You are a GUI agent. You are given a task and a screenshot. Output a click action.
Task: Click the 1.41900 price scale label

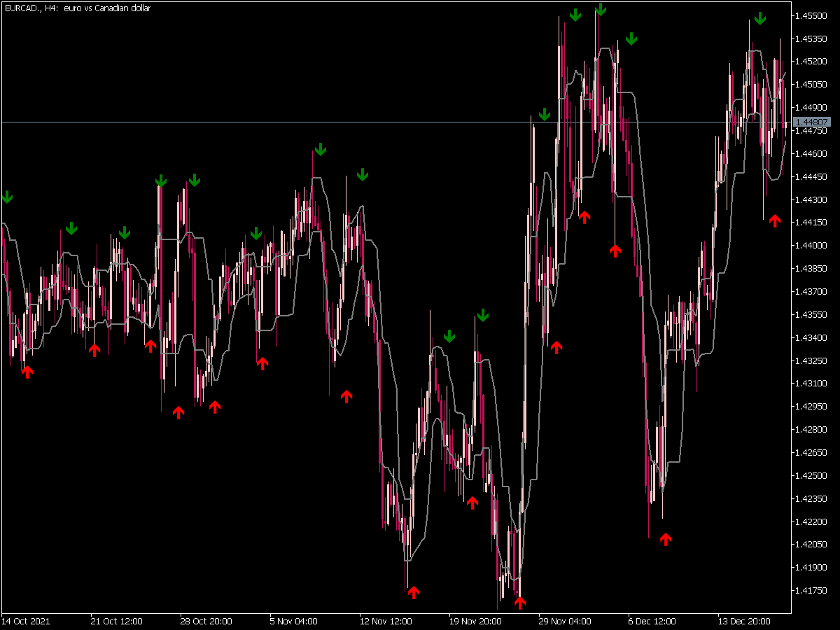(x=811, y=568)
